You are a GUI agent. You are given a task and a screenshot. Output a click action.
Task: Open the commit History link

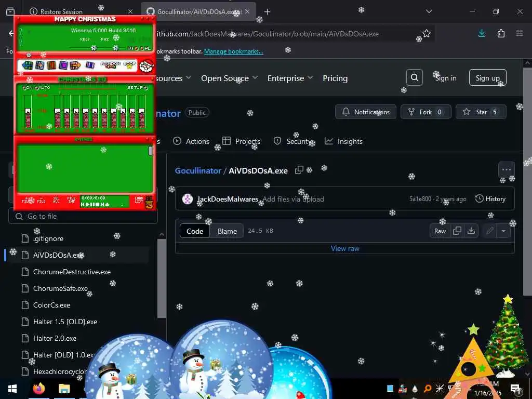[x=490, y=199]
